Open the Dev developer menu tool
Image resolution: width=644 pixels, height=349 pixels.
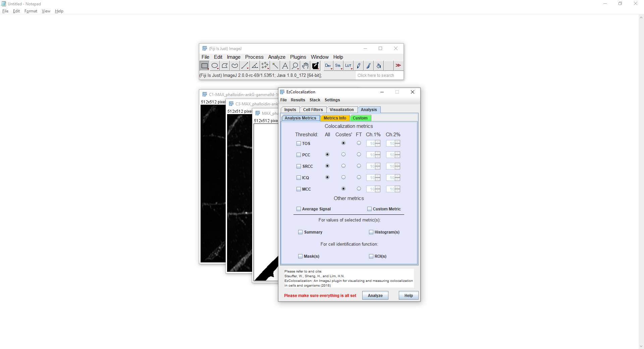coord(328,66)
